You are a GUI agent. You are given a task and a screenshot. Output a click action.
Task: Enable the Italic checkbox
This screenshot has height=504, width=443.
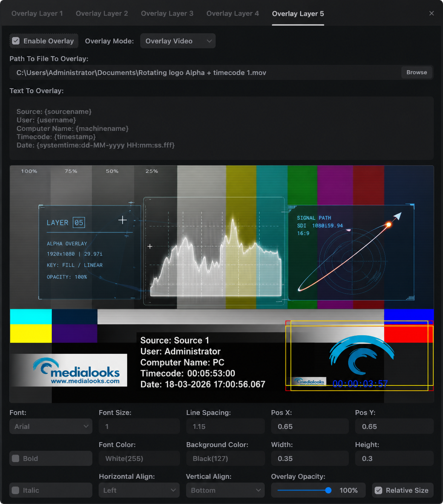[15, 490]
